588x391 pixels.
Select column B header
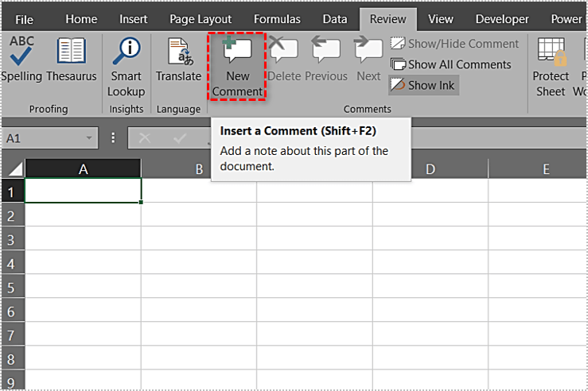[x=199, y=169]
